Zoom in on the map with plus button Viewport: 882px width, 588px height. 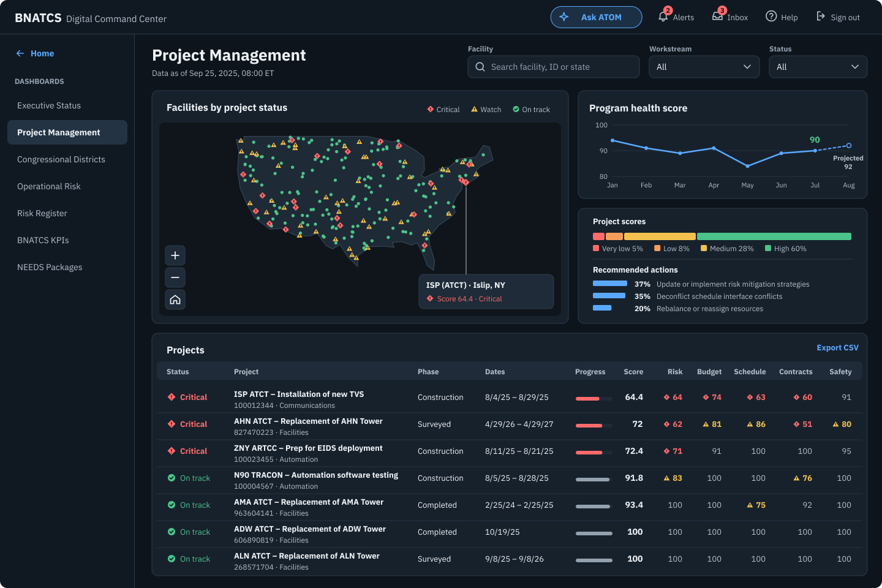(x=175, y=255)
